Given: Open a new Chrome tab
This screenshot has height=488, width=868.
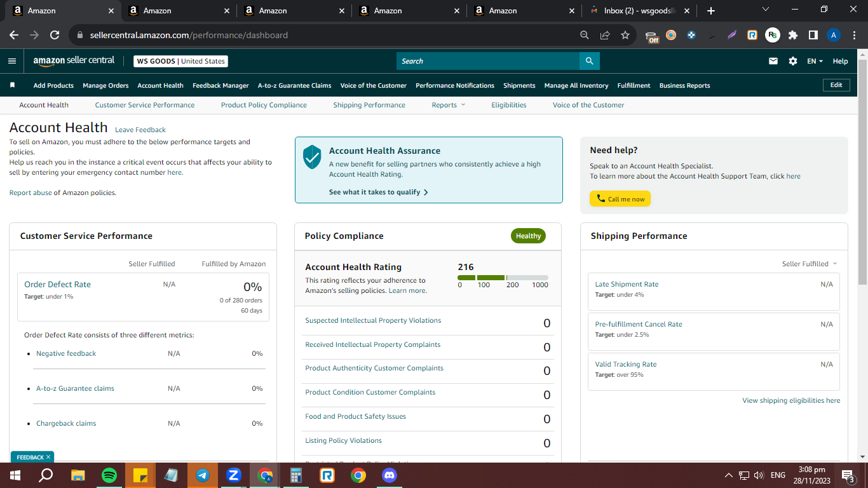Looking at the screenshot, I should [710, 10].
